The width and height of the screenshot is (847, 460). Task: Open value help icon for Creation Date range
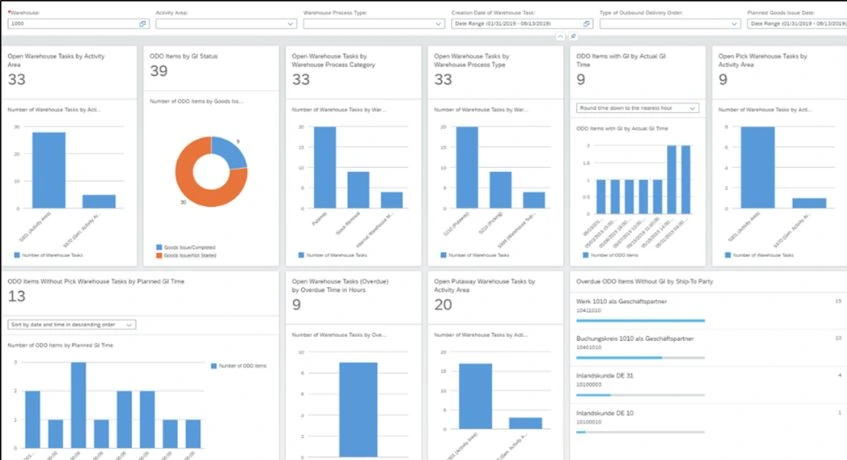(x=587, y=24)
